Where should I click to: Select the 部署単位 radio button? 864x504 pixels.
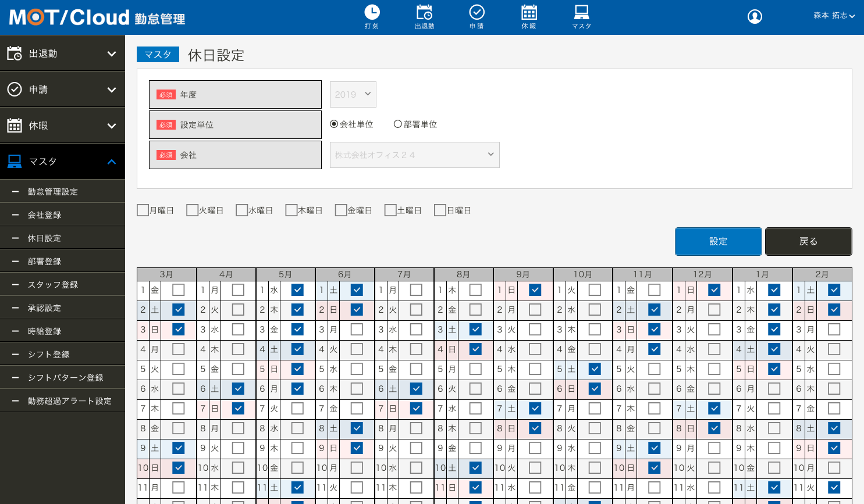[x=398, y=124]
